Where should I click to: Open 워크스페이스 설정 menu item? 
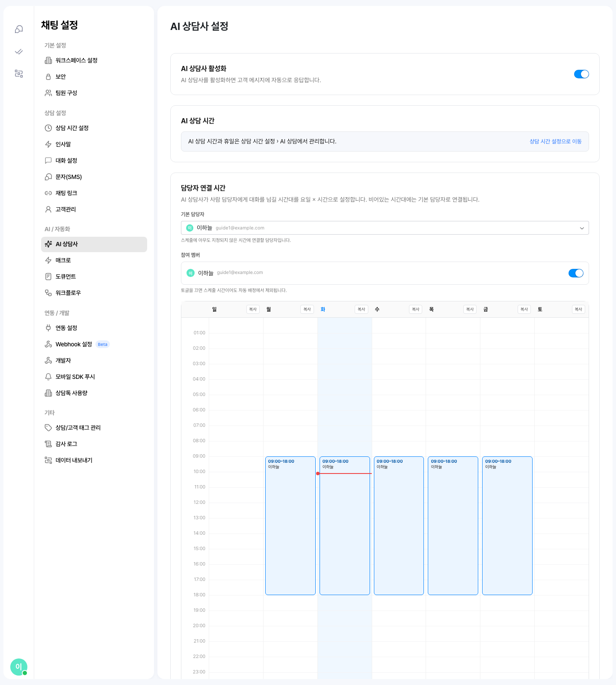point(94,60)
